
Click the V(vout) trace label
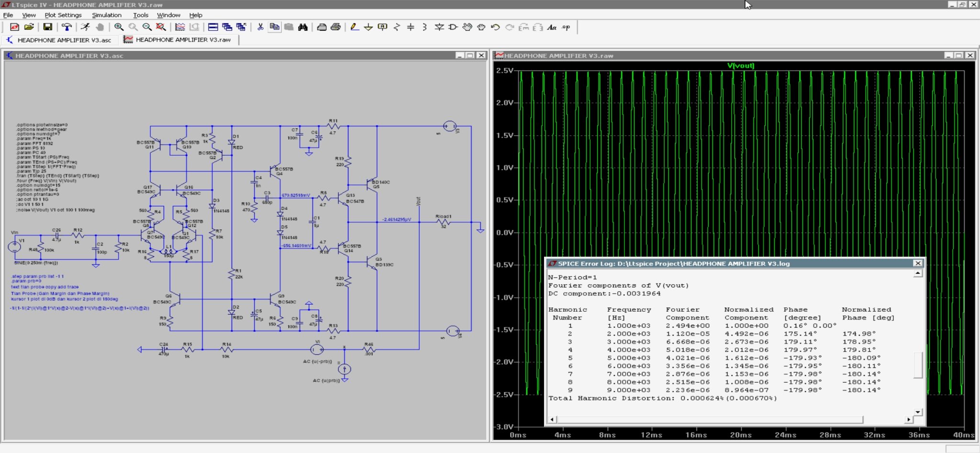tap(741, 66)
